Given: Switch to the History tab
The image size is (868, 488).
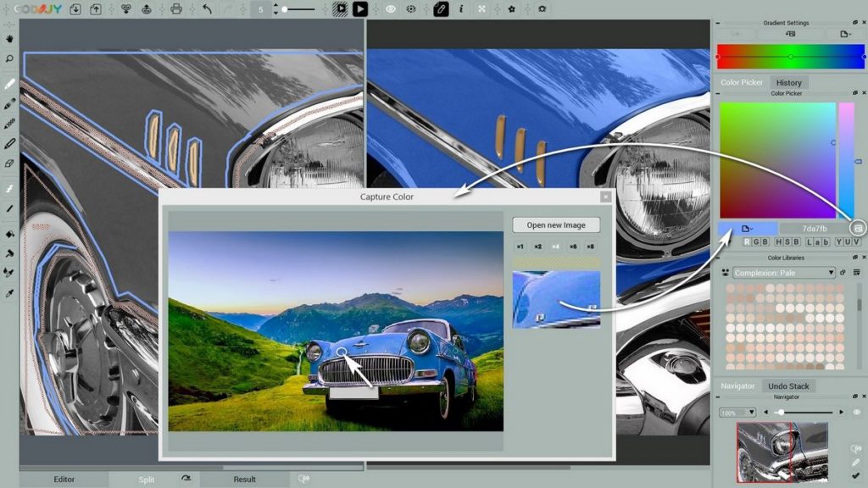Looking at the screenshot, I should click(x=788, y=83).
